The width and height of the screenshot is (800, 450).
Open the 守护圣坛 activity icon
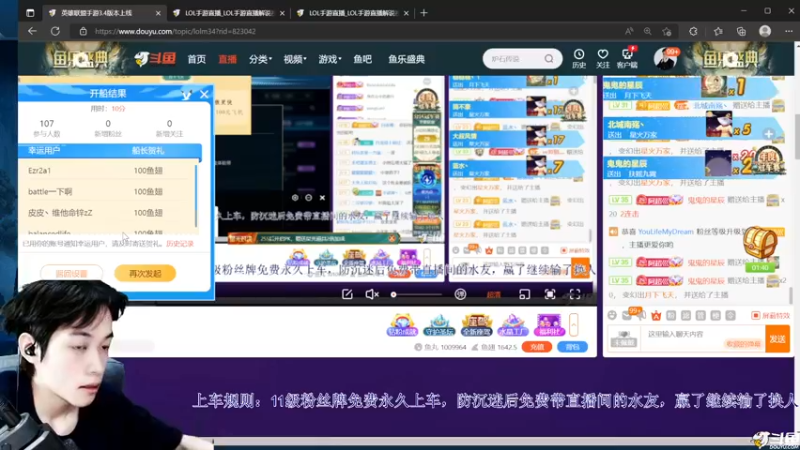439,325
